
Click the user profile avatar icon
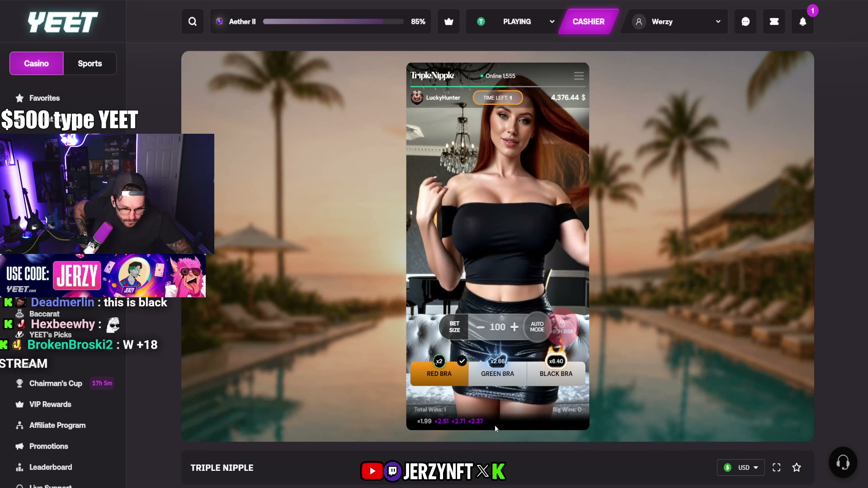[639, 22]
